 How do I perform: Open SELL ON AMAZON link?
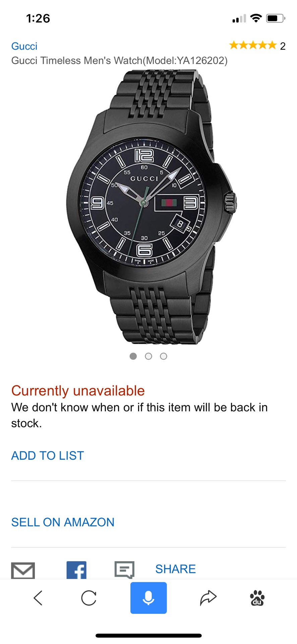pyautogui.click(x=63, y=522)
